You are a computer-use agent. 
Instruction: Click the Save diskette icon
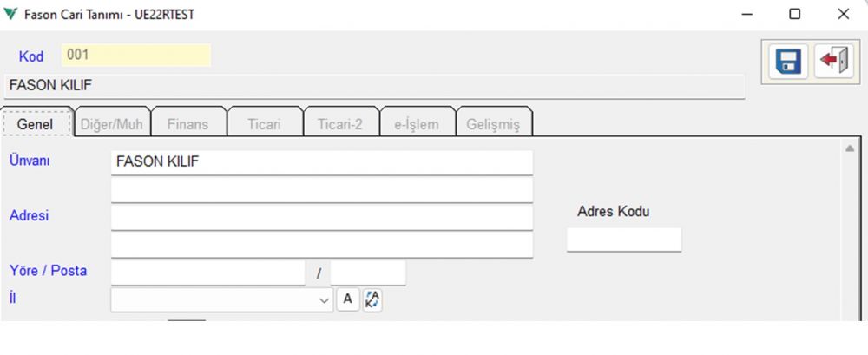788,61
